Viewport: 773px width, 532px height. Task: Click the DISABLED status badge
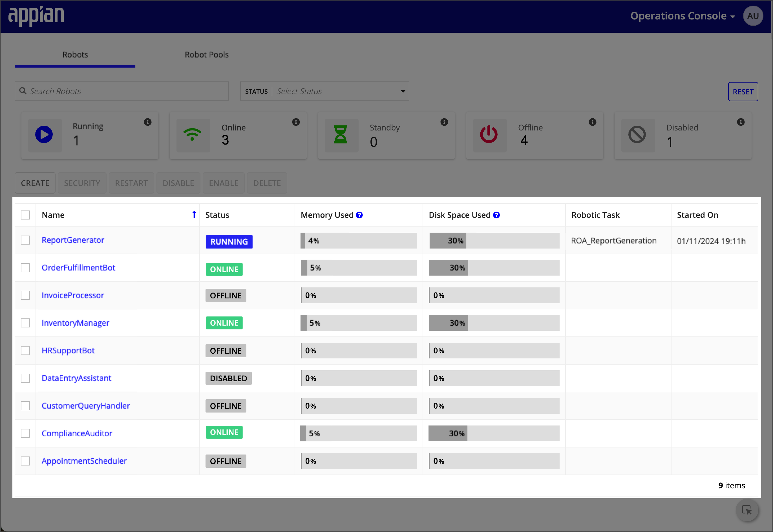[228, 378]
